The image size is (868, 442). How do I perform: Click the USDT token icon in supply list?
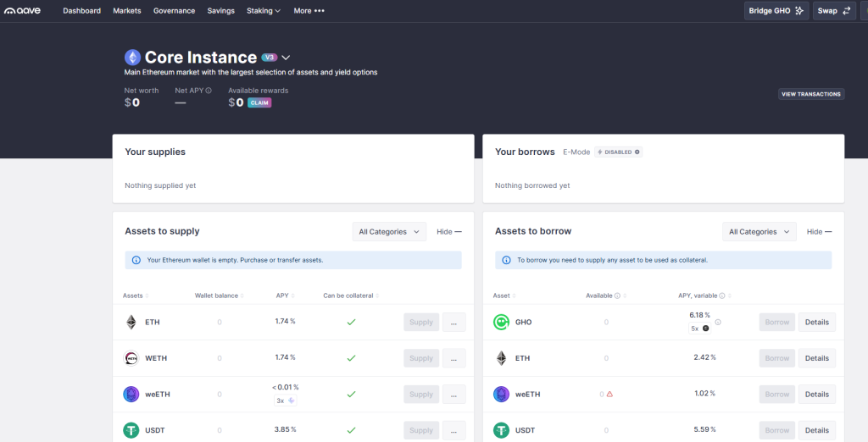coord(131,430)
